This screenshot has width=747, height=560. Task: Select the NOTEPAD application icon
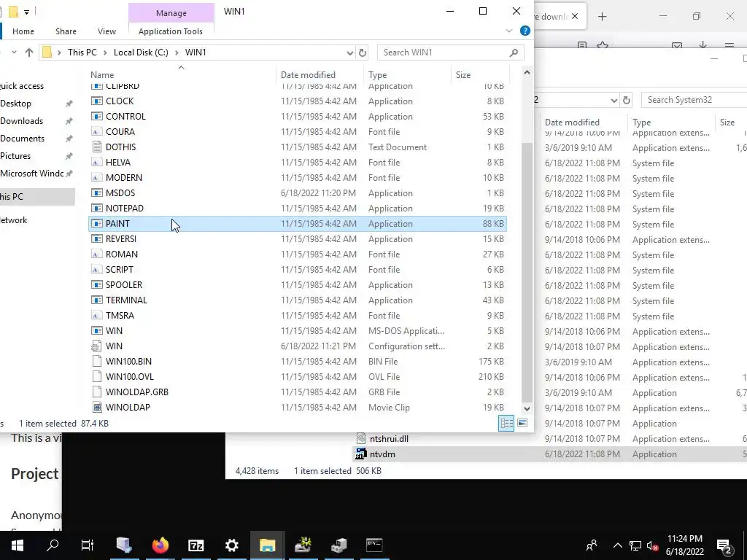pos(97,208)
